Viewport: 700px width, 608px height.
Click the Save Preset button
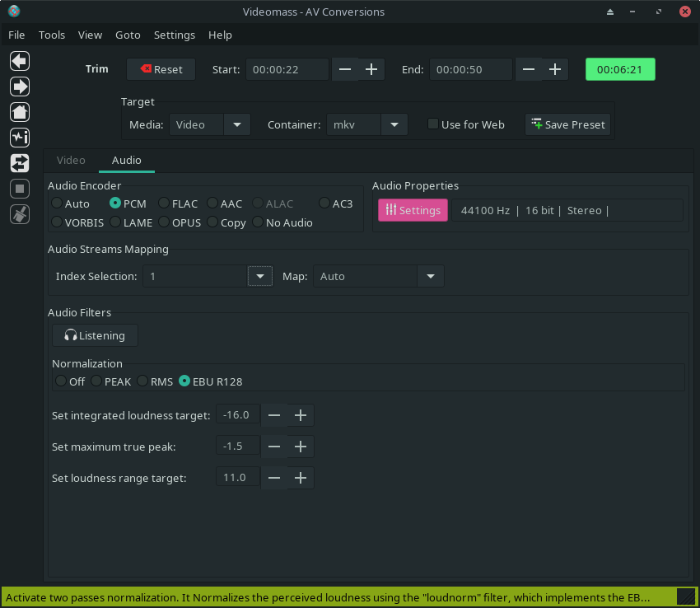coord(568,124)
